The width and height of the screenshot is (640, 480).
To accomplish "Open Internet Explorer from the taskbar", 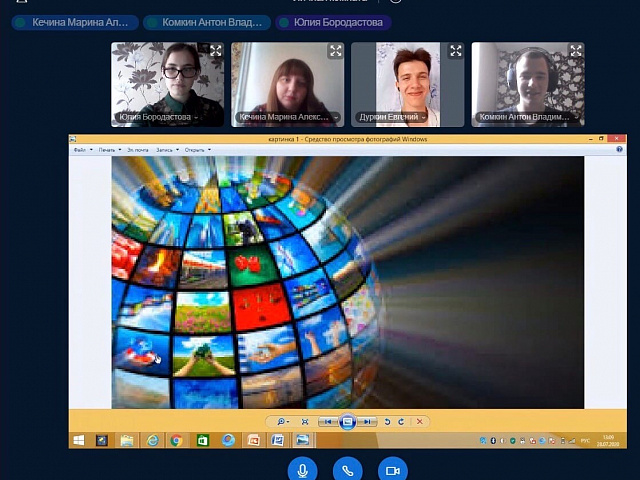I will 152,440.
